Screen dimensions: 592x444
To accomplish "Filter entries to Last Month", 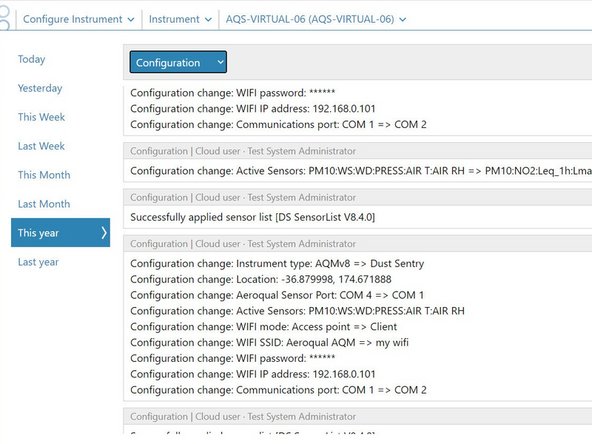I will point(44,204).
